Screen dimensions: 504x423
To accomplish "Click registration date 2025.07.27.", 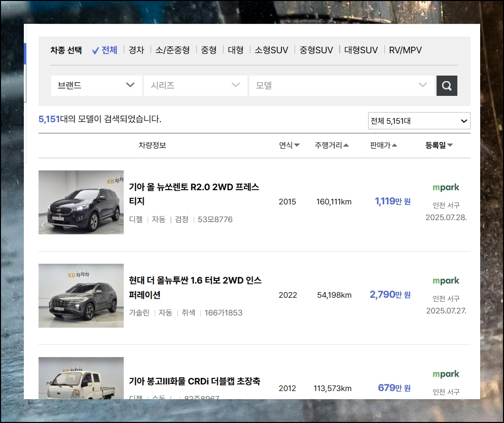I will 446,311.
